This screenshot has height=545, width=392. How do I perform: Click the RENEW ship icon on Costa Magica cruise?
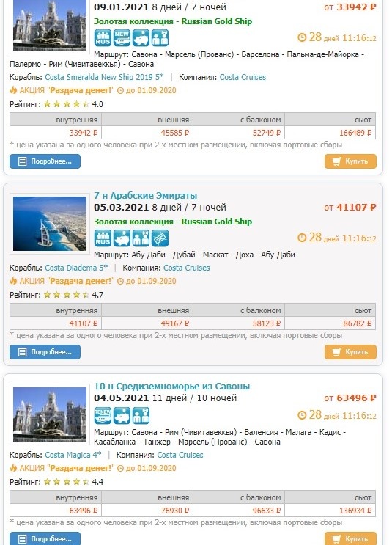(103, 416)
